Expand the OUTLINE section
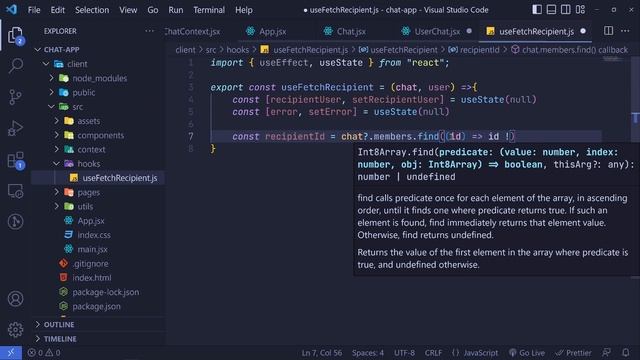 point(98,324)
